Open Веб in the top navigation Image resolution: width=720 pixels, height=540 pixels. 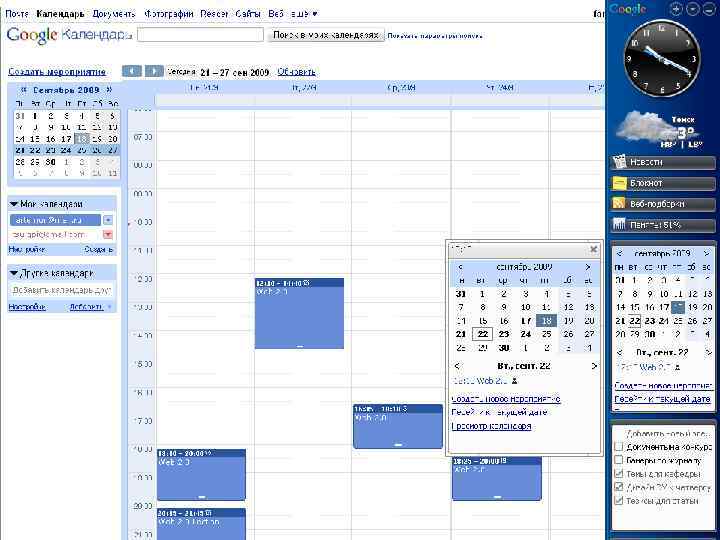click(x=276, y=14)
